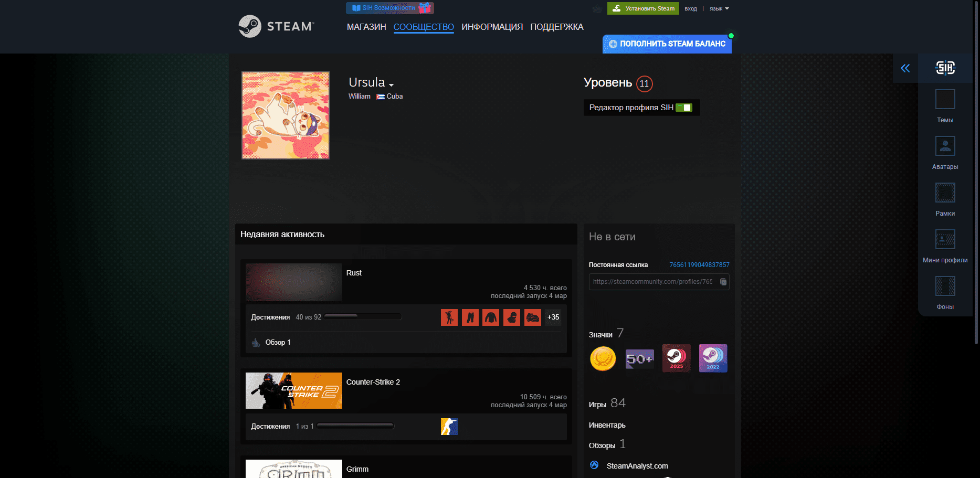This screenshot has width=980, height=478.
Task: Open the Ursula name dropdown
Action: click(391, 83)
